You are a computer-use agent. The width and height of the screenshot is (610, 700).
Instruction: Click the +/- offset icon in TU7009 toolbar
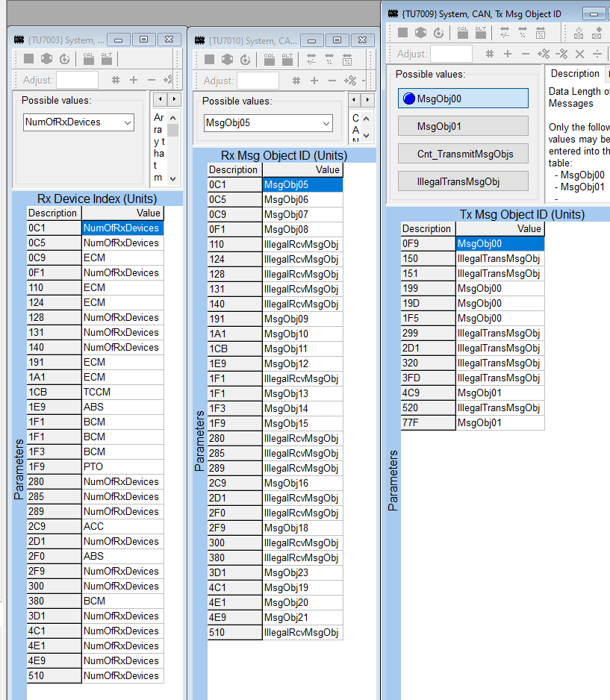[505, 32]
